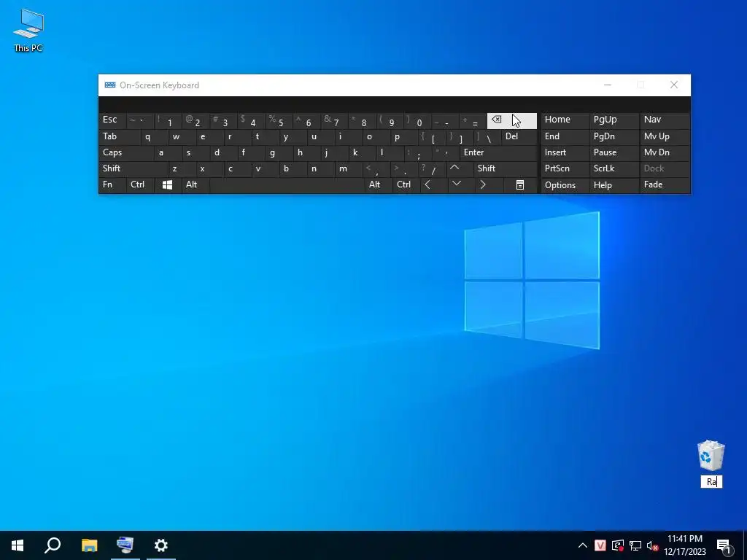Hit the Enter key

[498, 153]
